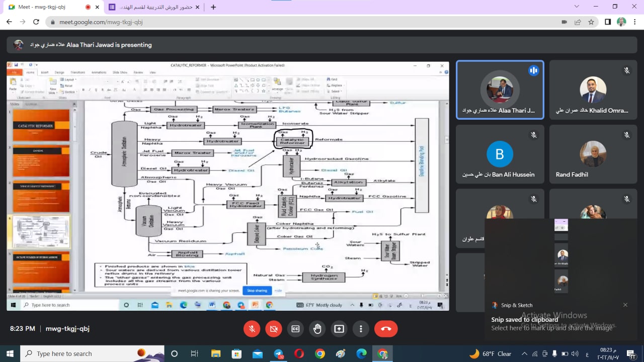This screenshot has height=362, width=644.
Task: Unmute the microphone in Meet controls
Action: click(x=252, y=329)
